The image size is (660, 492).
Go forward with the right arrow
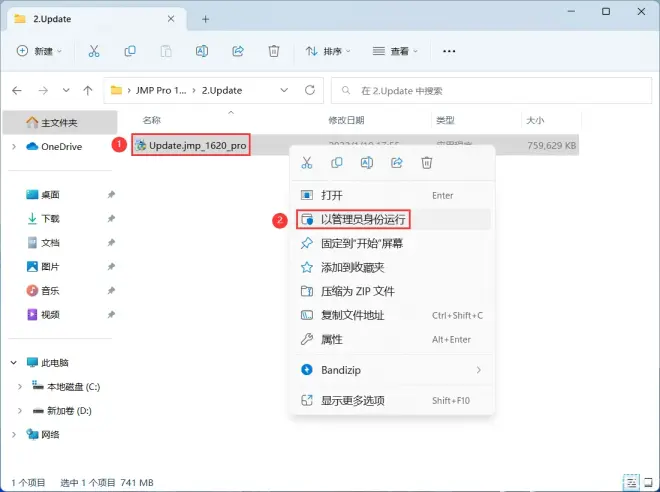[43, 90]
